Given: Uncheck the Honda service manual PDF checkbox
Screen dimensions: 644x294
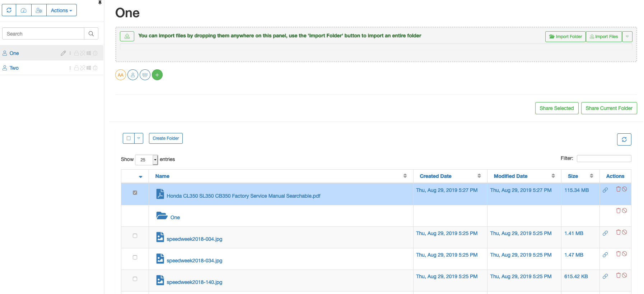Looking at the screenshot, I should [135, 193].
